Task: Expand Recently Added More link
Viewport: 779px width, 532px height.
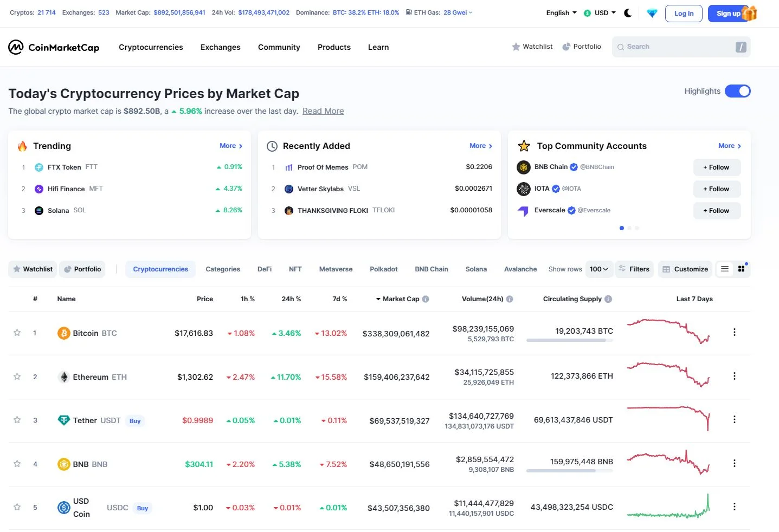Action: tap(481, 146)
